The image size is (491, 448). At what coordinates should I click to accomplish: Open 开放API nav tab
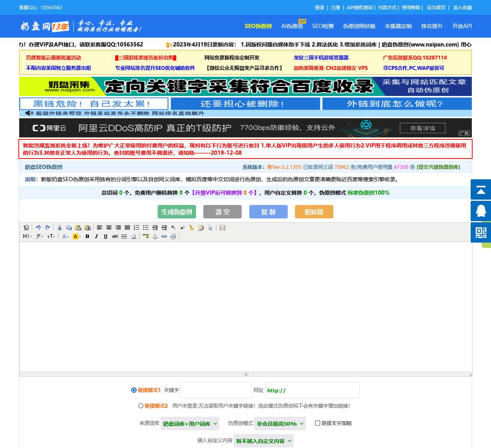click(462, 26)
